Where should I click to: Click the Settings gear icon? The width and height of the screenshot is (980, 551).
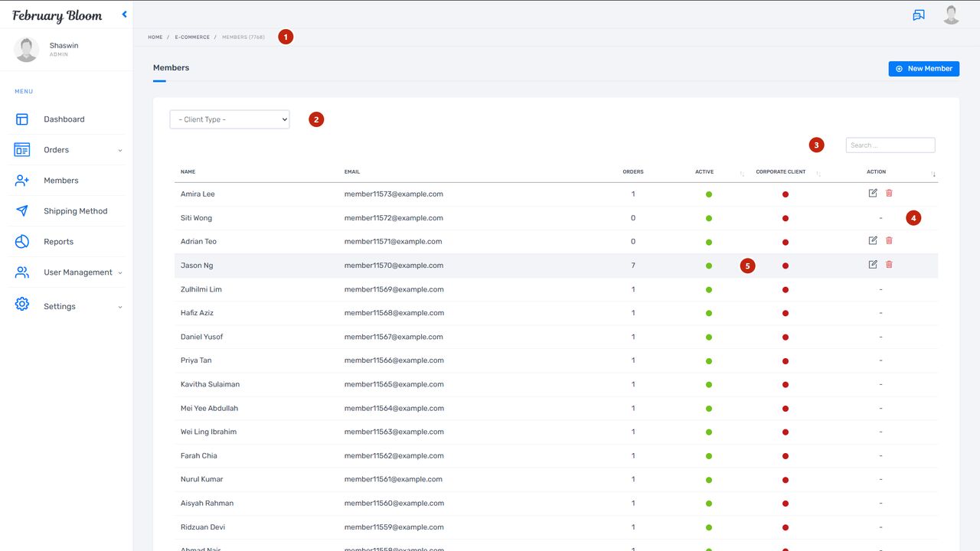(22, 305)
